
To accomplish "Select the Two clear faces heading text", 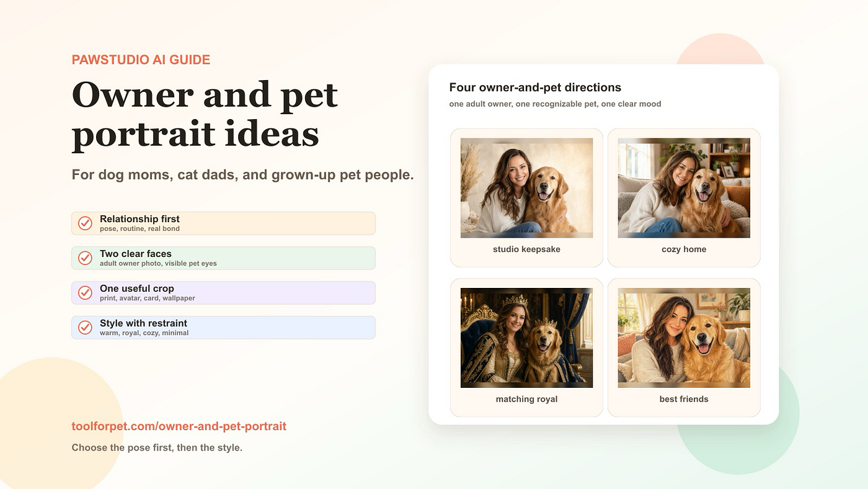I will point(136,254).
